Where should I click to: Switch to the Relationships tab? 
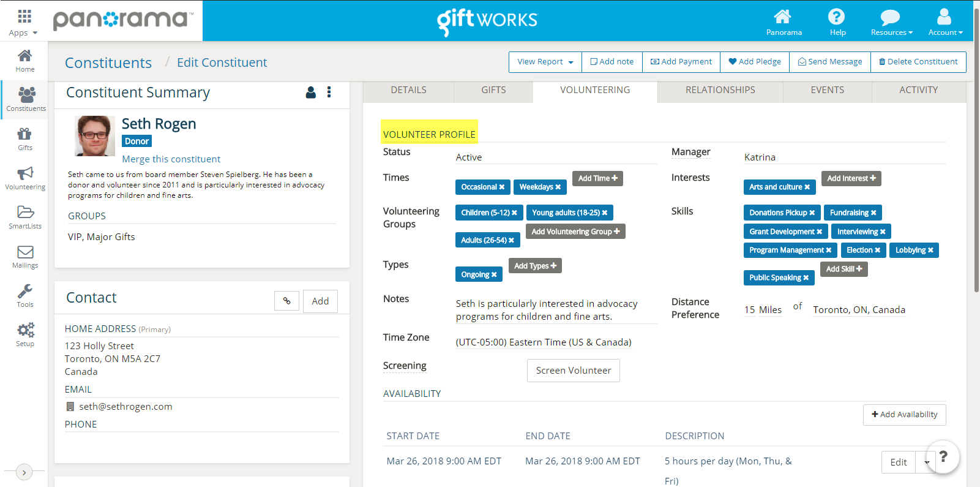click(720, 90)
